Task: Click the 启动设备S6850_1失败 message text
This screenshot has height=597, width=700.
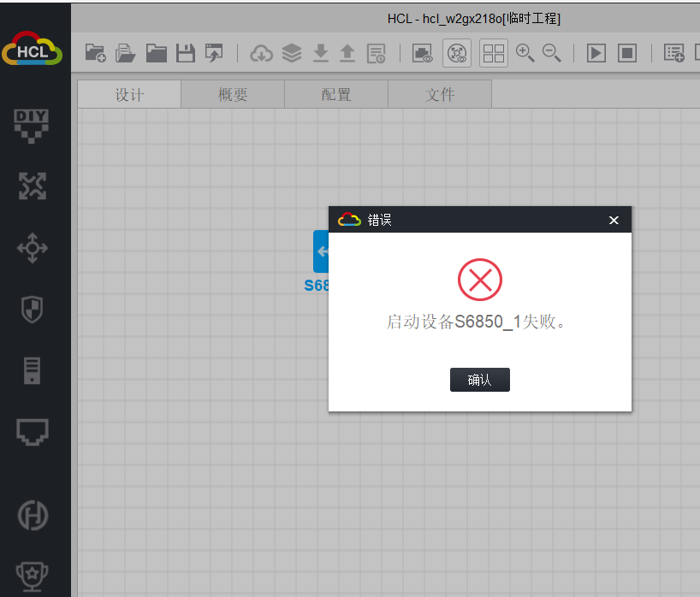Action: click(476, 322)
